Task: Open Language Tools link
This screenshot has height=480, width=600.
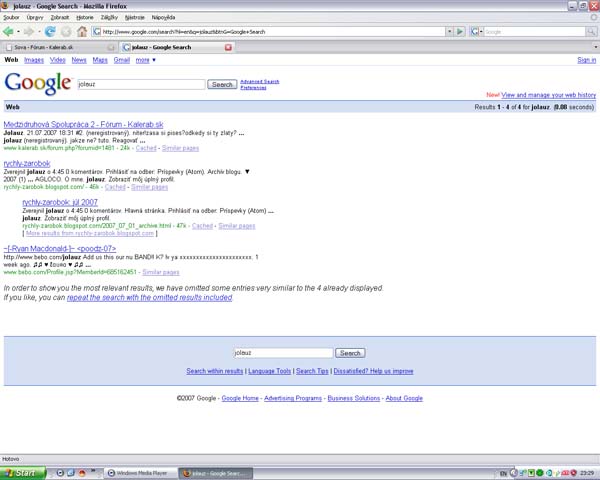Action: pos(270,371)
